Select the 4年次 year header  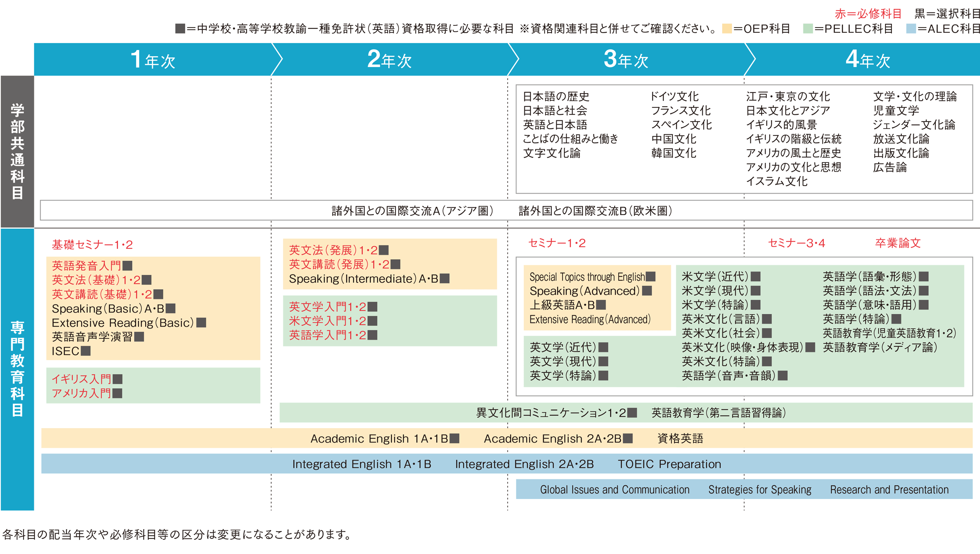click(867, 59)
